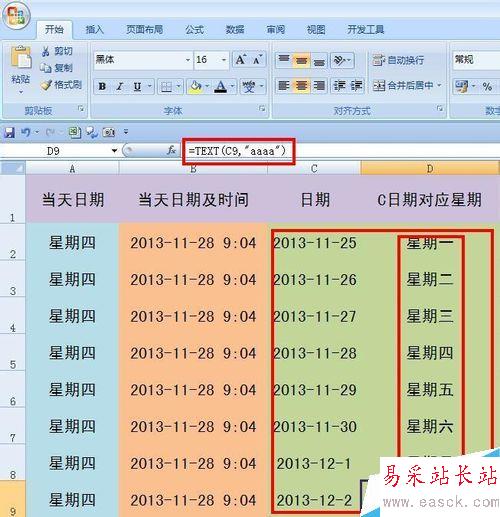Toggle align text right
Viewport: 500px width, 517px height.
(x=319, y=86)
